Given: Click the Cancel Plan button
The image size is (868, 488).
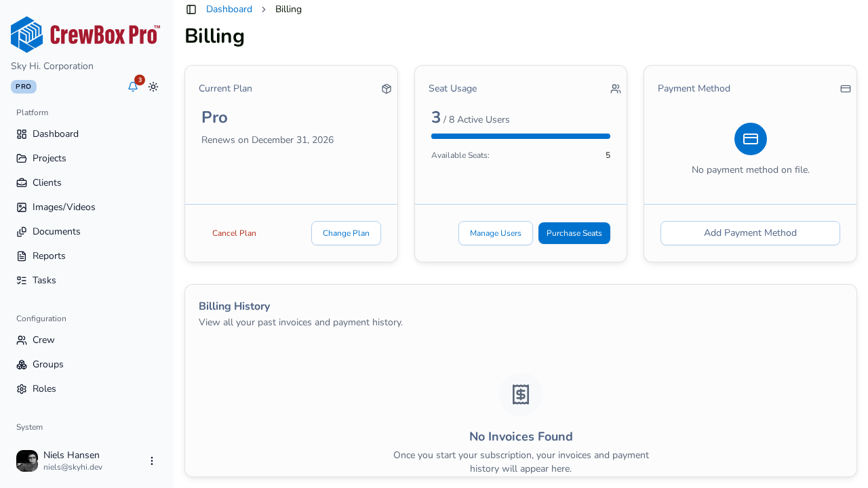Looking at the screenshot, I should tap(234, 233).
